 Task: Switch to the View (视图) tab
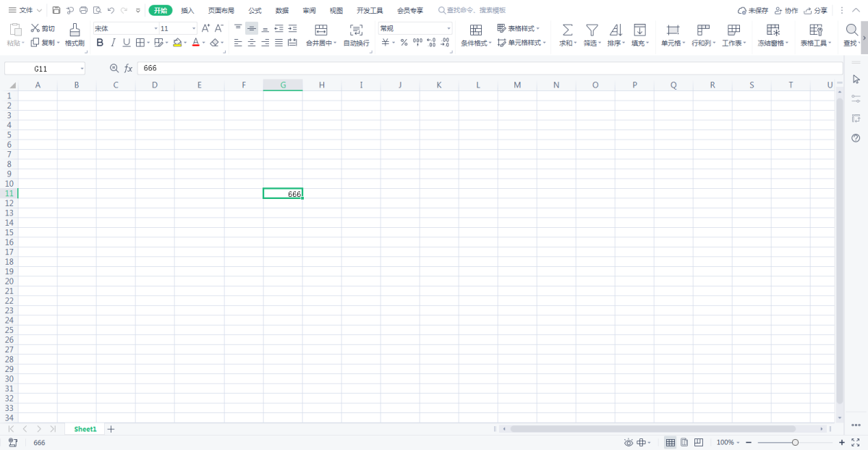click(x=336, y=11)
